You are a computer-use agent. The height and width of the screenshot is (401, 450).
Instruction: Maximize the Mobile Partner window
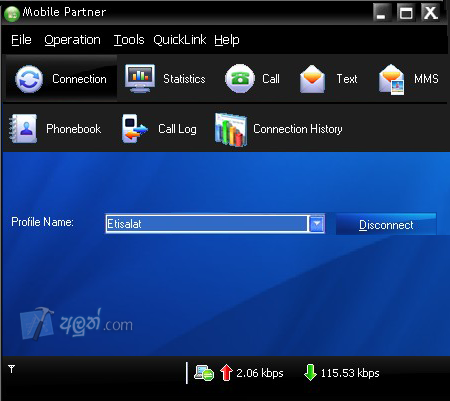(x=406, y=13)
